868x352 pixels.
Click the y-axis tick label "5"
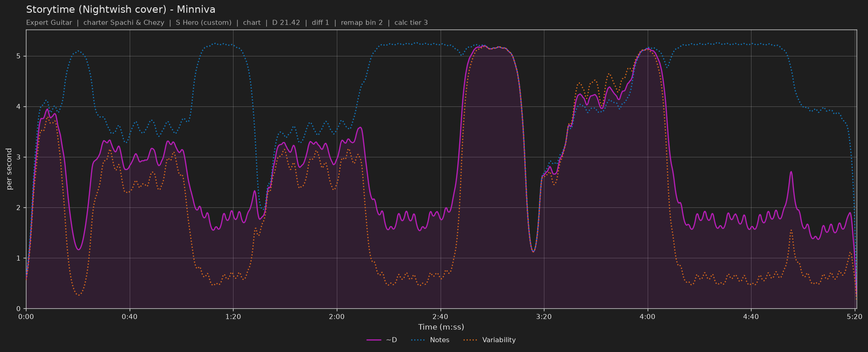(x=19, y=56)
